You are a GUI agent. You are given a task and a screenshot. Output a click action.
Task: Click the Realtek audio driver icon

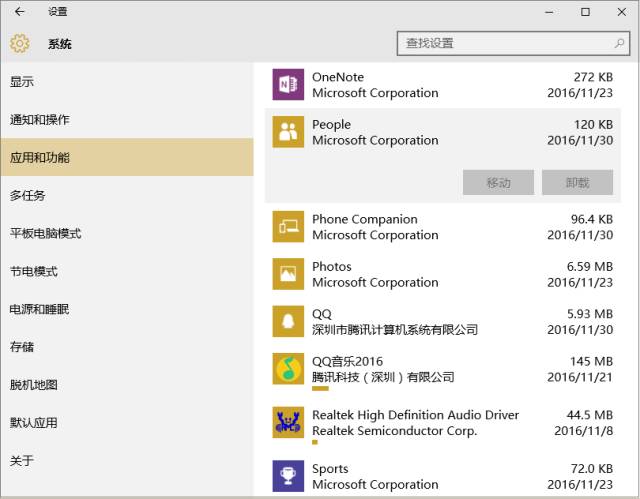click(x=288, y=422)
